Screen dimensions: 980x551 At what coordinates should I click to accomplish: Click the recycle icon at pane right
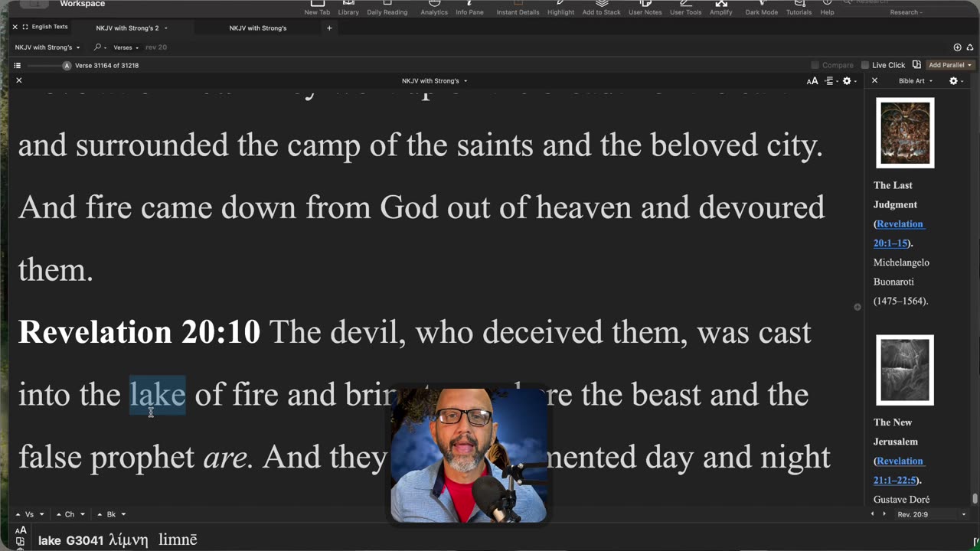coord(970,47)
